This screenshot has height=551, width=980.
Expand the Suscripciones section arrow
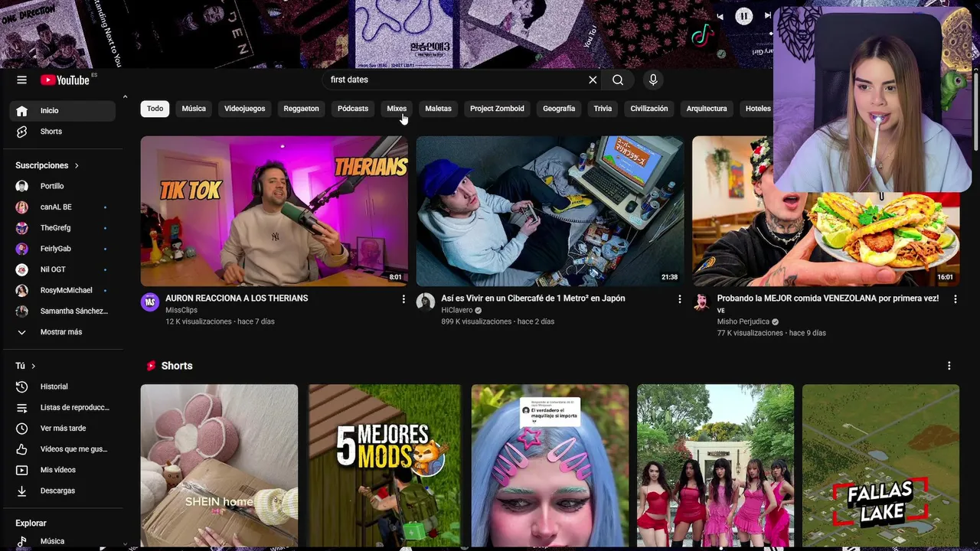77,165
